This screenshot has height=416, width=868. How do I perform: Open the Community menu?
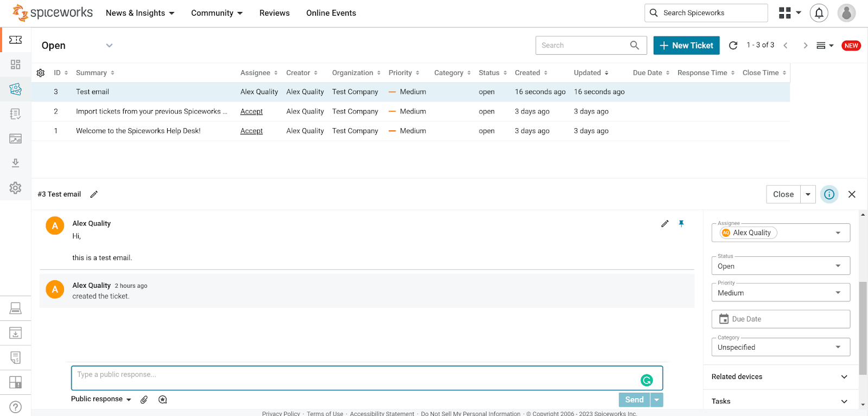click(216, 13)
